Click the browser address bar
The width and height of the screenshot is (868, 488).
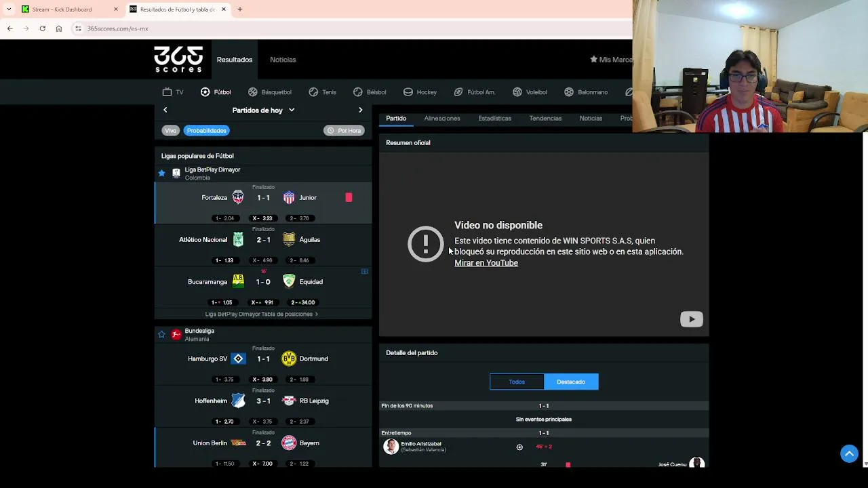[x=353, y=28]
